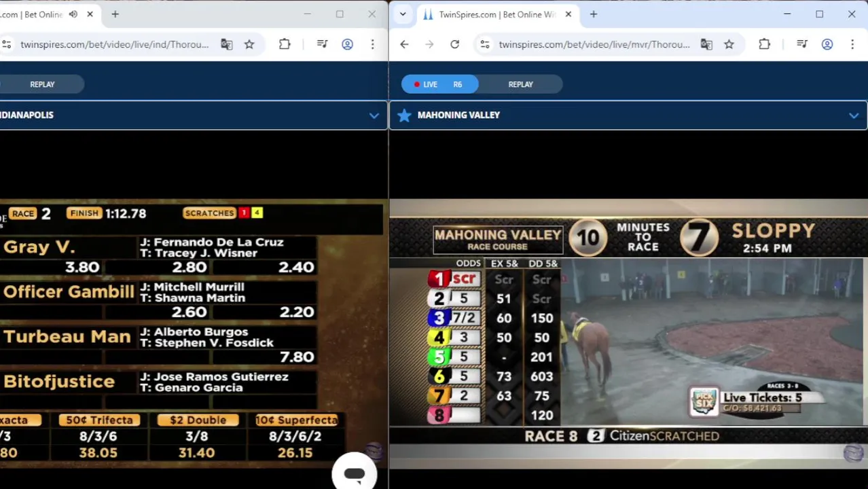
Task: Open media controls icon in right window
Action: pos(802,44)
